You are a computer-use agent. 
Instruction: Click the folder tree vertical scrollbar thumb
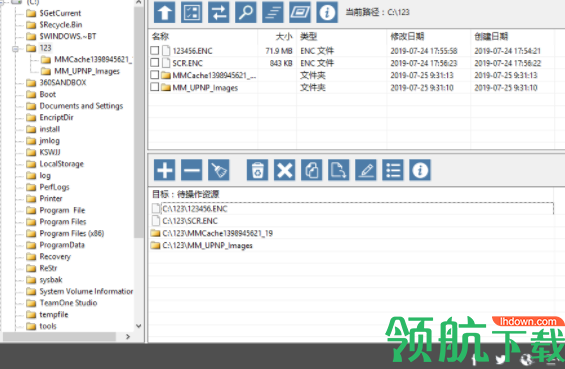[x=139, y=122]
